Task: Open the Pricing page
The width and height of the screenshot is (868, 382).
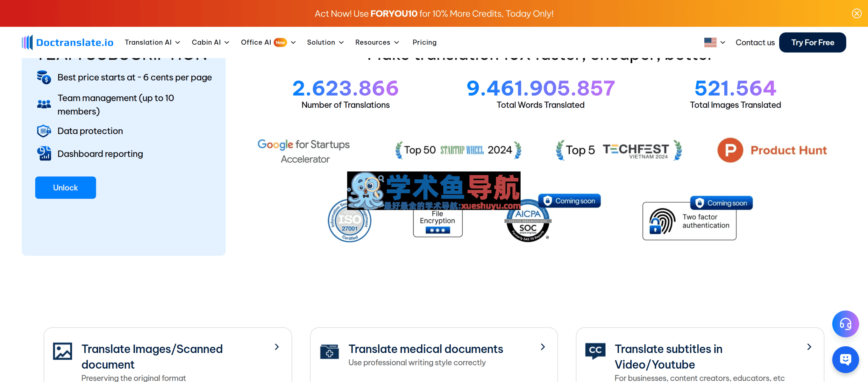Action: 424,42
